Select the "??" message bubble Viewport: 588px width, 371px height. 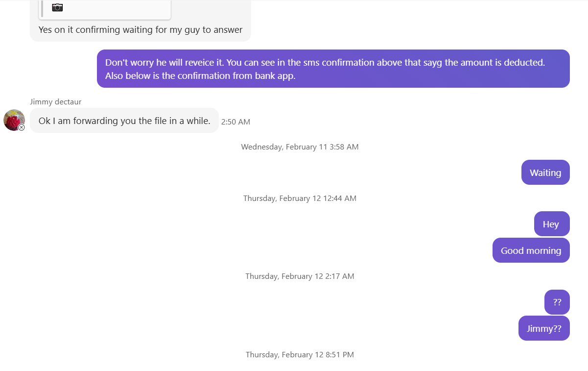coord(557,302)
